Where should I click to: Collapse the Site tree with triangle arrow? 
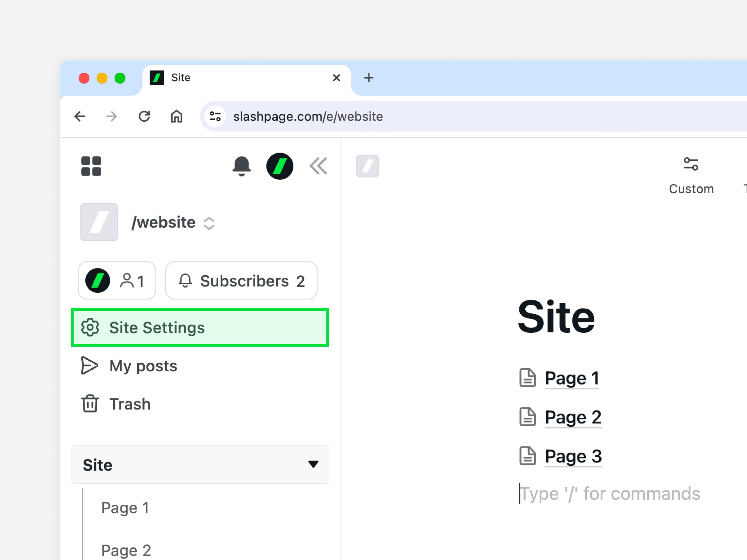[x=313, y=464]
